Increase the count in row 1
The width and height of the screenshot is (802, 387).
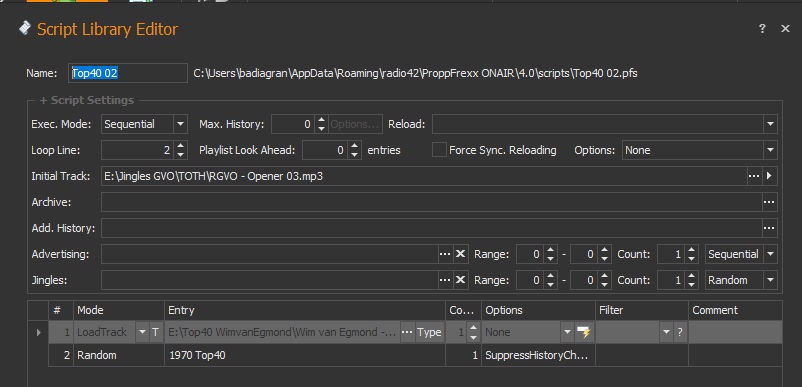tap(474, 328)
